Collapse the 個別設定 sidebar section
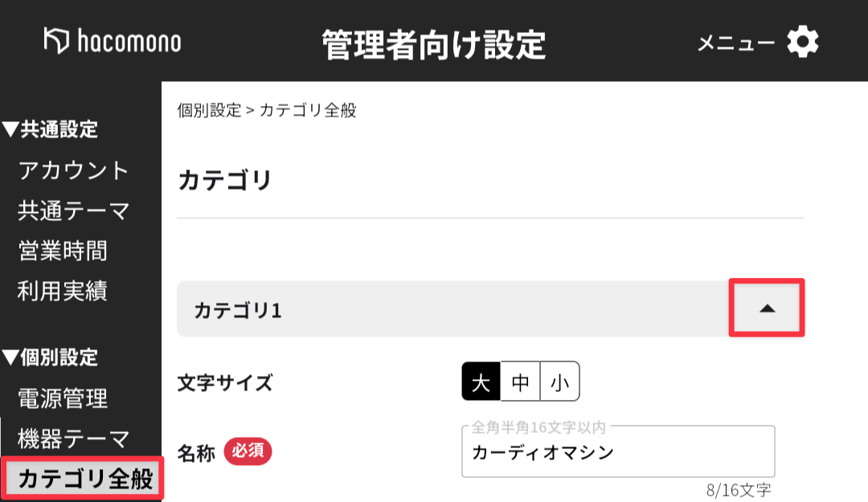The image size is (868, 502). pyautogui.click(x=50, y=357)
